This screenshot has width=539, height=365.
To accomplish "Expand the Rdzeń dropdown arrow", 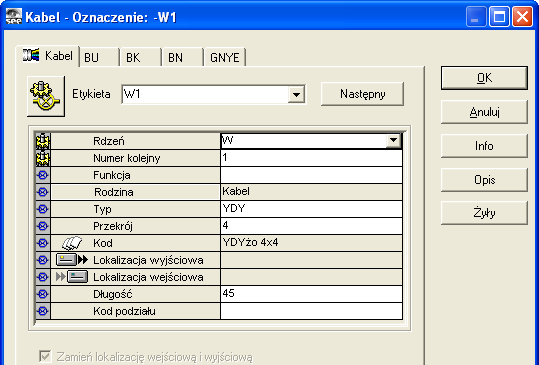I will tap(393, 140).
